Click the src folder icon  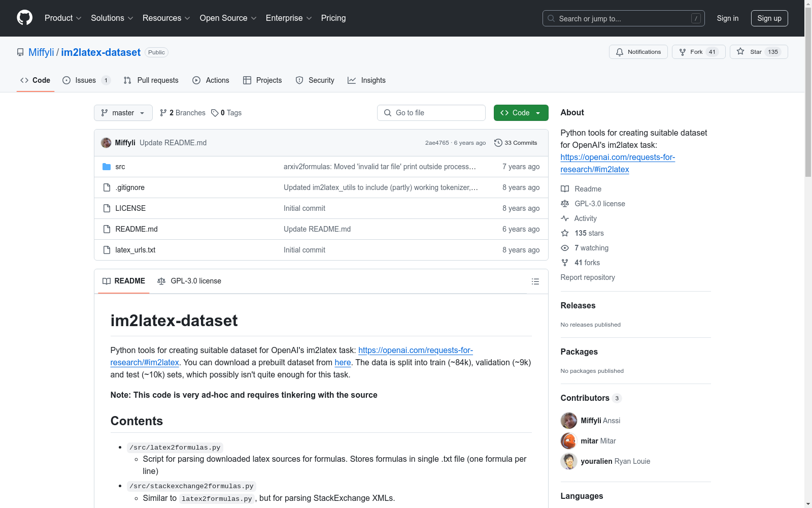[107, 167]
